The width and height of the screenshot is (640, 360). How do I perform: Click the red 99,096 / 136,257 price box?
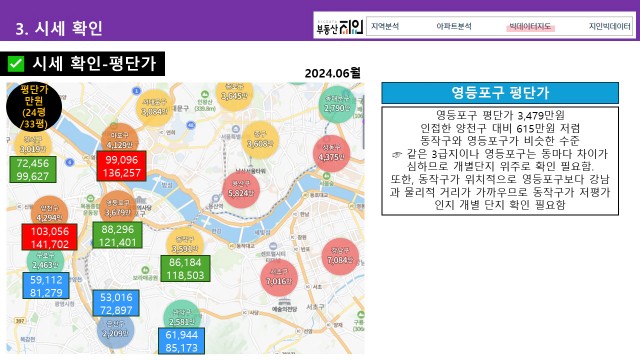pos(122,166)
